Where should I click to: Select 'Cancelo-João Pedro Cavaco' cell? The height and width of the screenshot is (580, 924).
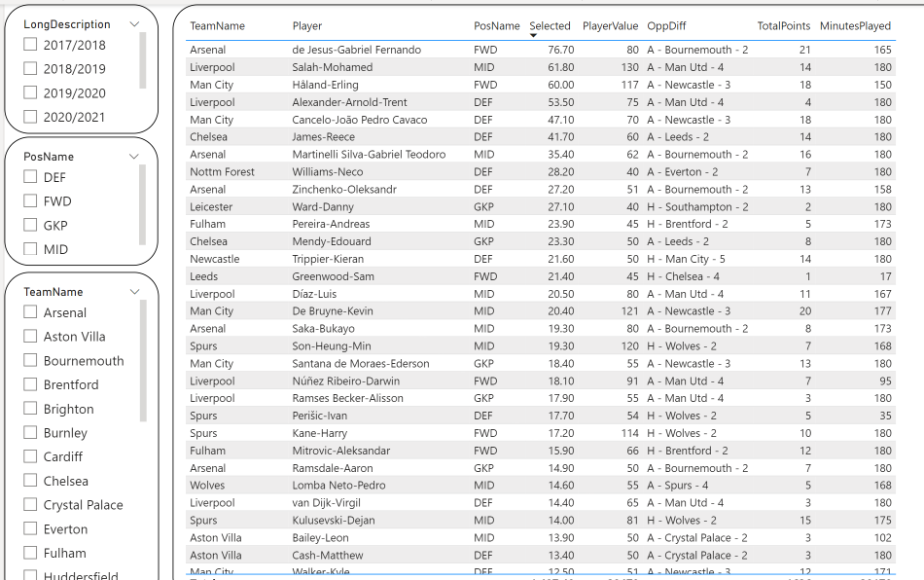360,120
